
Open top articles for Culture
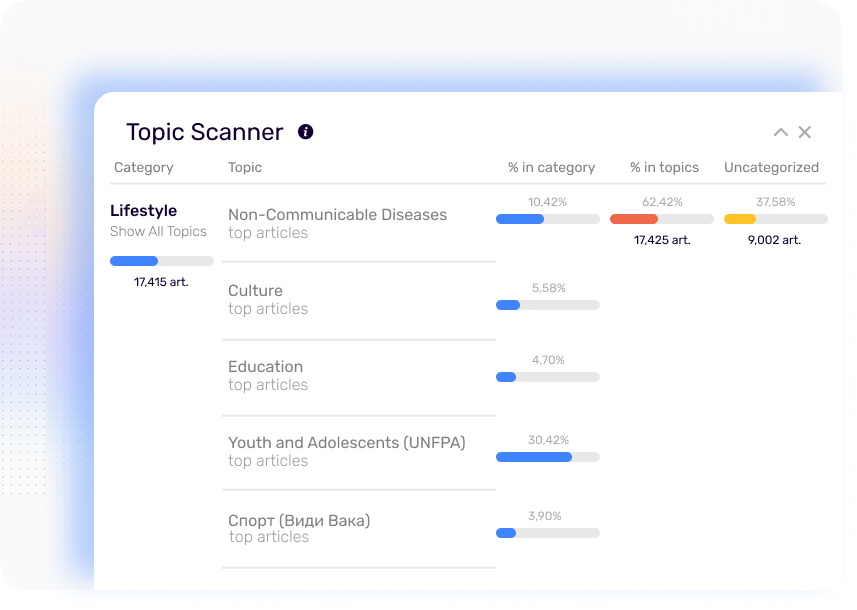[x=268, y=309]
